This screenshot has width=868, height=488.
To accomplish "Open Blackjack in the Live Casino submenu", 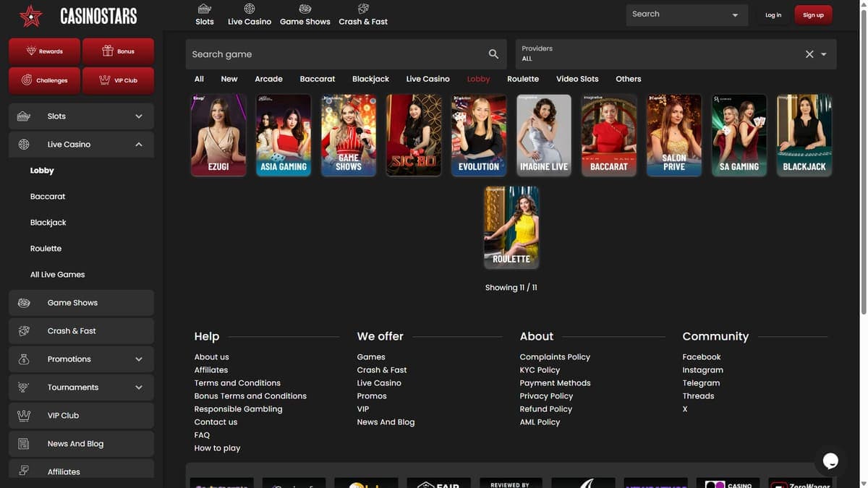I will 48,223.
